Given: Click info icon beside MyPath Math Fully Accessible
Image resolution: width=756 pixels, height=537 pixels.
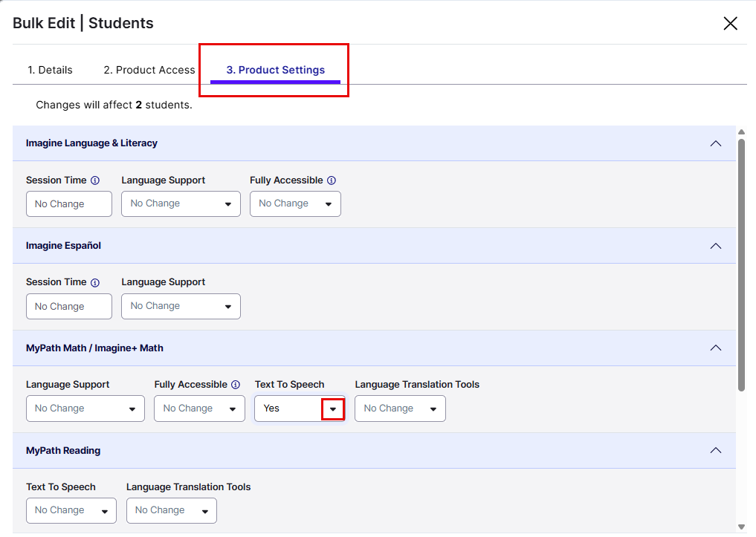Looking at the screenshot, I should click(x=236, y=385).
